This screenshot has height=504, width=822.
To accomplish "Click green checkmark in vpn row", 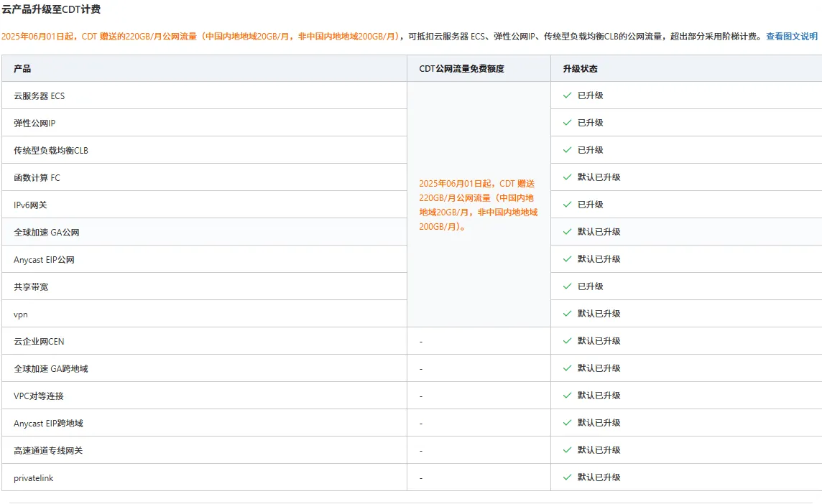I will click(x=567, y=313).
